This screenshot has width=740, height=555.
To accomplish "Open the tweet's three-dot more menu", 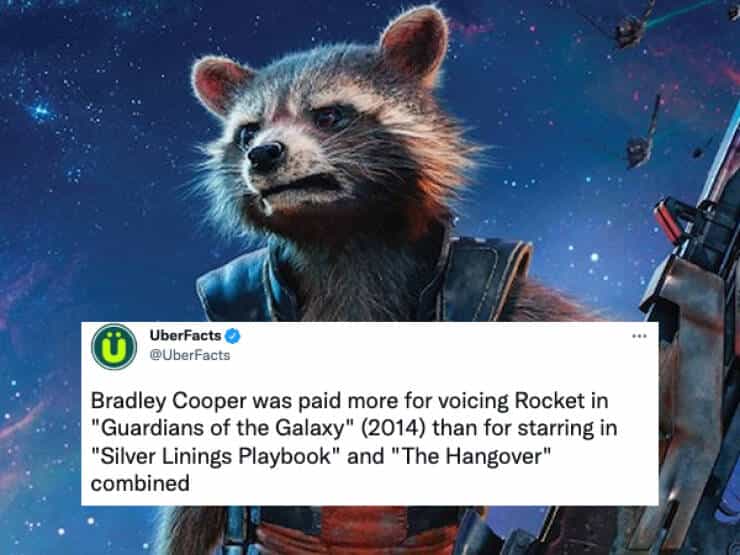I will (639, 336).
